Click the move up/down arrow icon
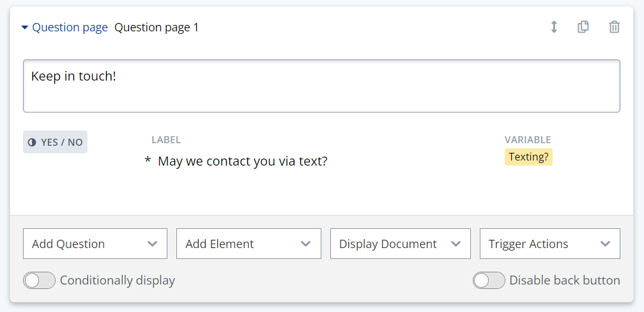 [554, 27]
